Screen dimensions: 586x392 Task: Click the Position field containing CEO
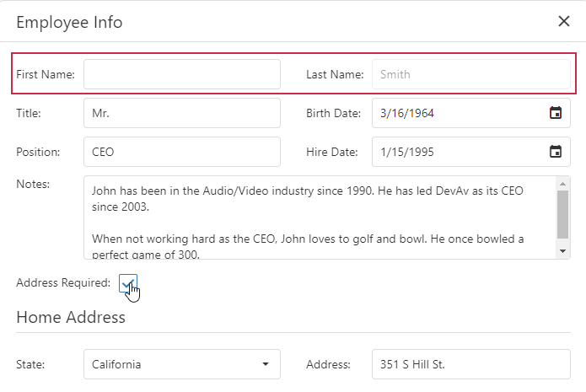[x=182, y=153]
